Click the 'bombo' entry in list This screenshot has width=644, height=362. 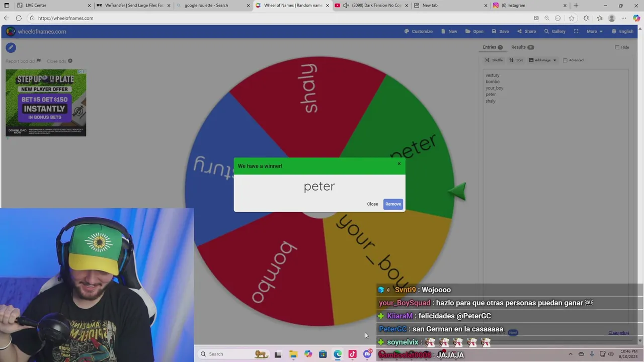(x=493, y=81)
